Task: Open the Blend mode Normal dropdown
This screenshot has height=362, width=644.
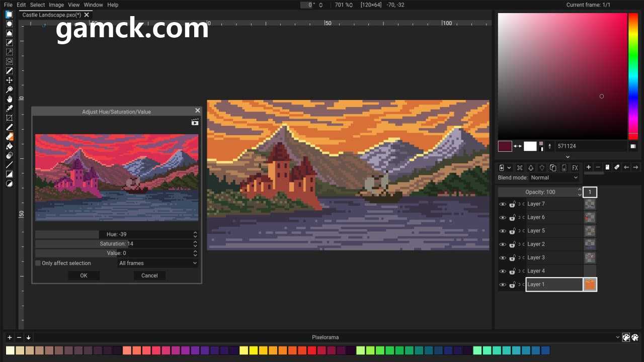Action: click(x=554, y=177)
